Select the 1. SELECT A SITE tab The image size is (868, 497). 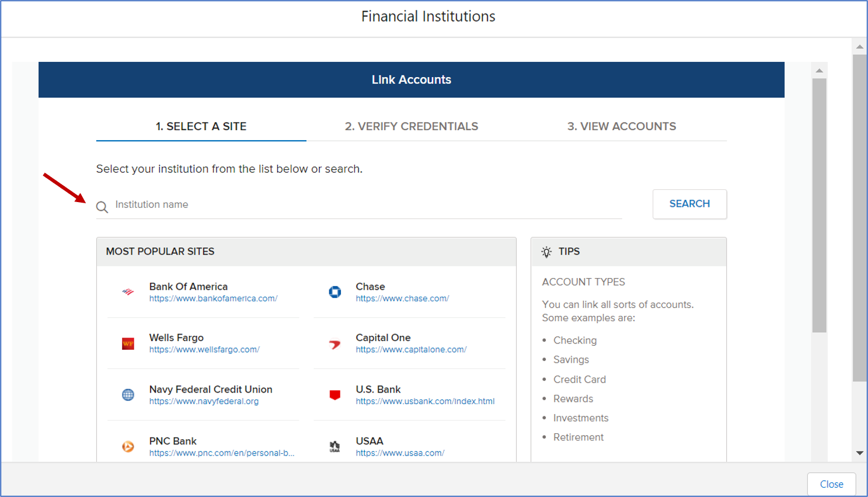click(201, 126)
